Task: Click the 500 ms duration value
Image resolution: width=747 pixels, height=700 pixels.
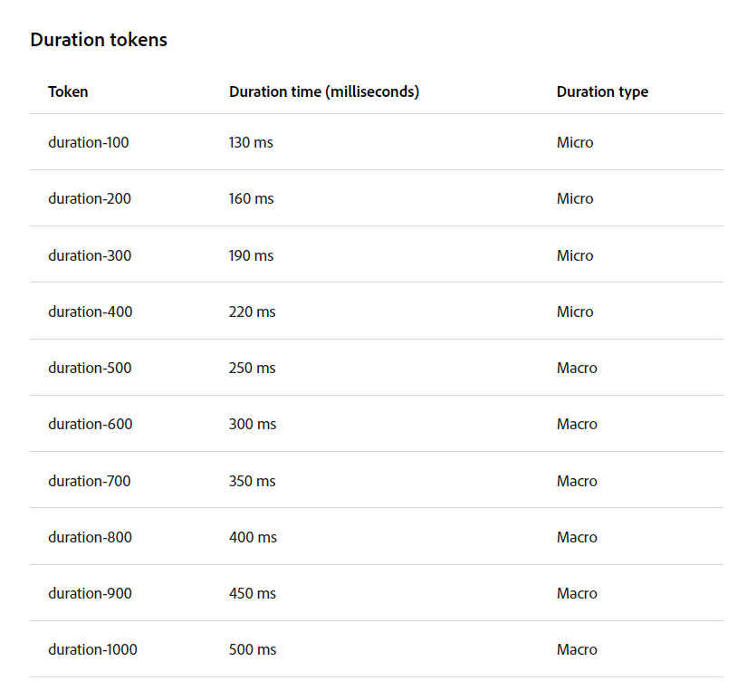Action: point(253,649)
